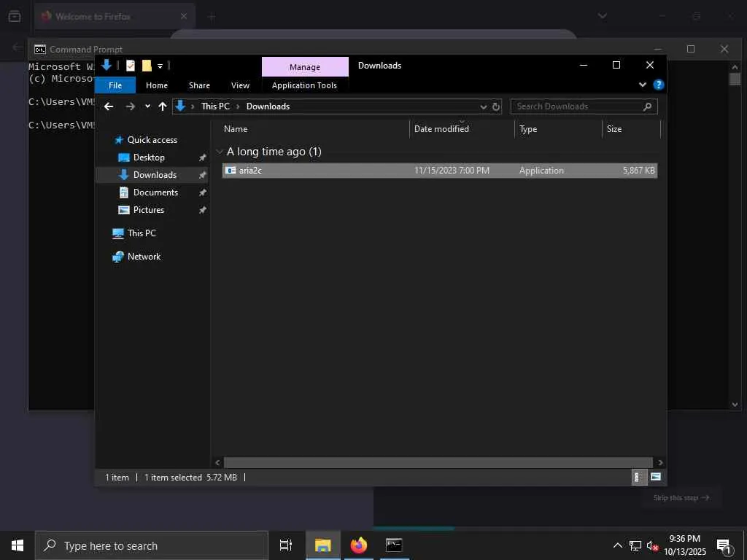
Task: Click the left arrow of horizontal scrollbar
Action: [x=217, y=462]
